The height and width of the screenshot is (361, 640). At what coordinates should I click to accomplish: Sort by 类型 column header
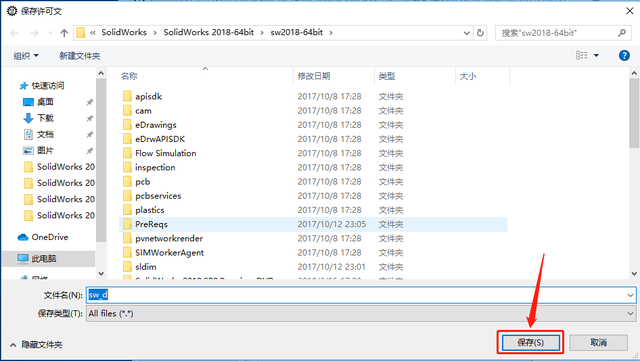[x=387, y=76]
